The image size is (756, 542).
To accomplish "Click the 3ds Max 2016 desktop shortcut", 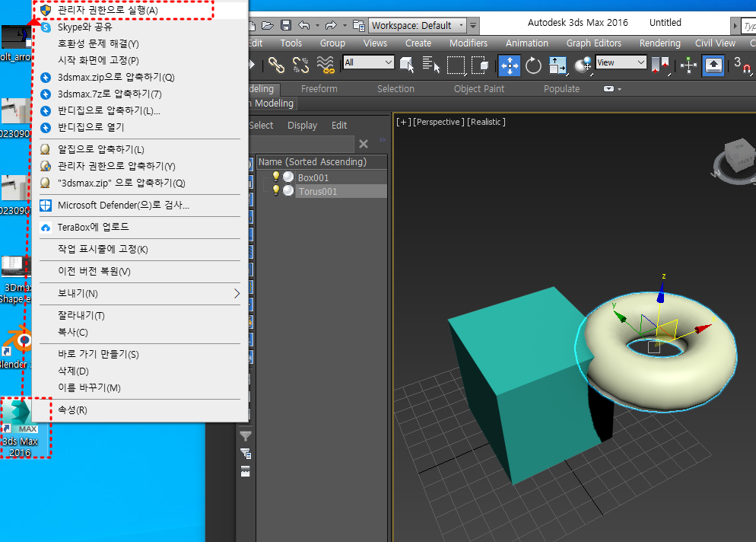I will pyautogui.click(x=21, y=429).
